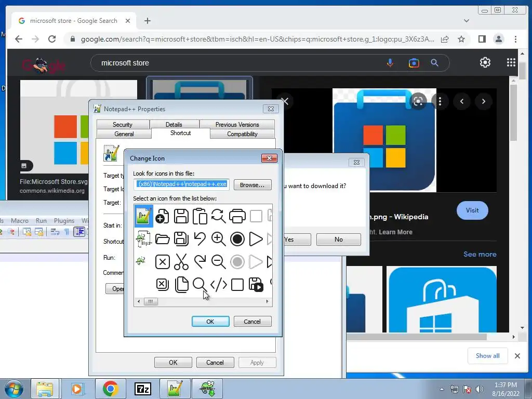Click left arrow of icon list scrollbar
The image size is (532, 399).
pos(138,301)
